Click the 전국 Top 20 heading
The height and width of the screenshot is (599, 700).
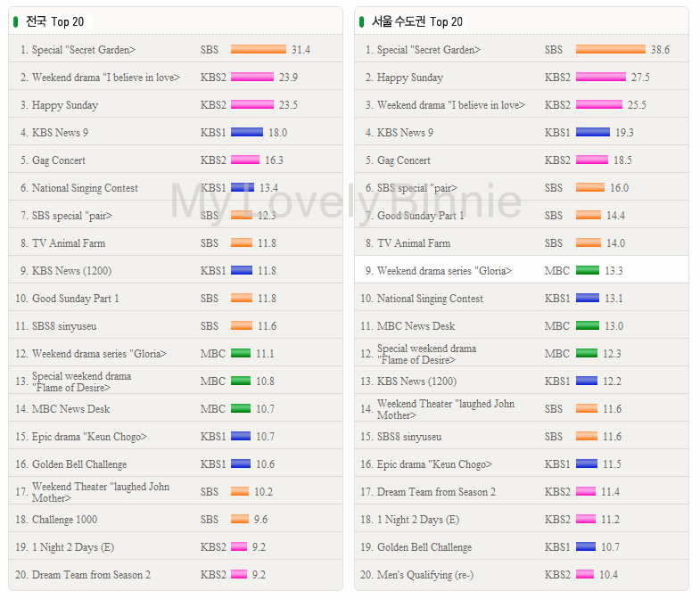(x=54, y=21)
